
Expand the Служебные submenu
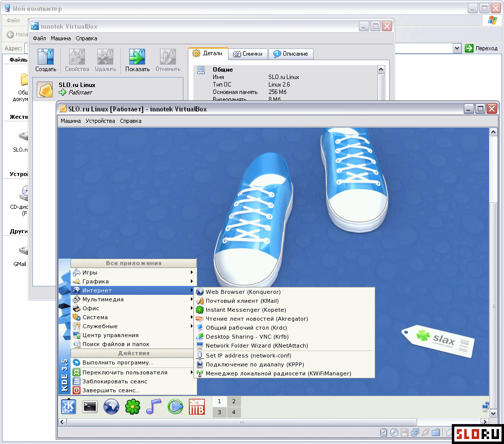pos(133,326)
